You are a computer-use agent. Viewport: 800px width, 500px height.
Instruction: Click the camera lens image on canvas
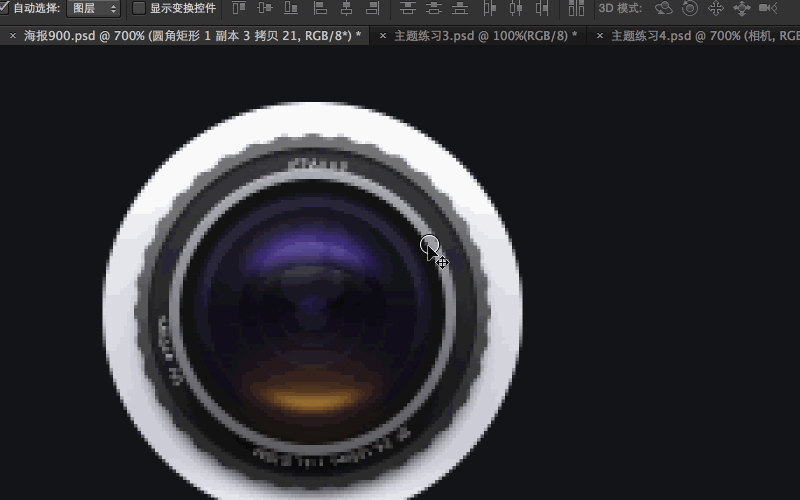pyautogui.click(x=312, y=301)
